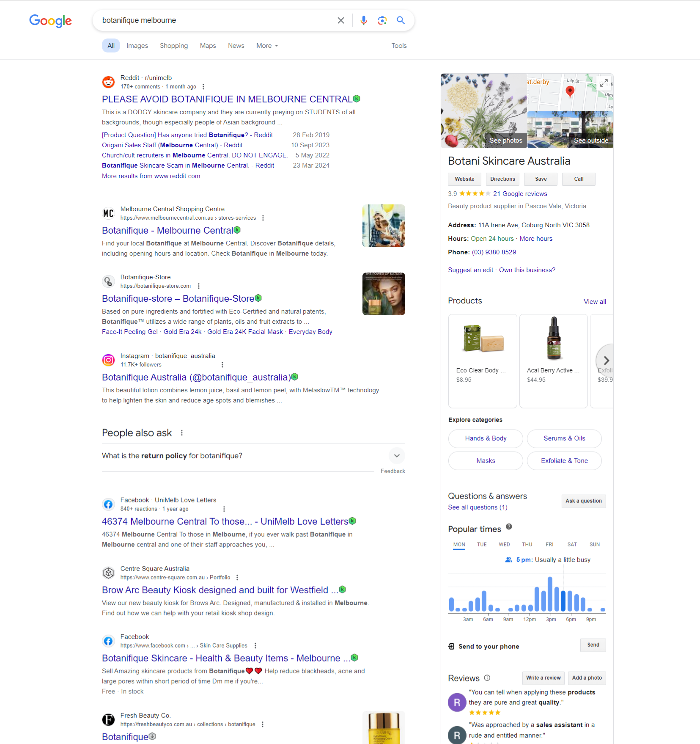Show next products with the arrow
Viewport: 700px width, 744px height.
pyautogui.click(x=606, y=361)
